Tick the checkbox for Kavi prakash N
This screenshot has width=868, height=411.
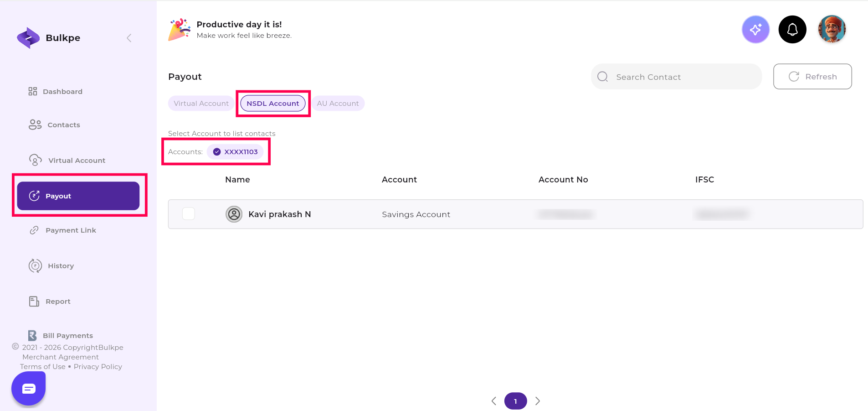pyautogui.click(x=189, y=214)
